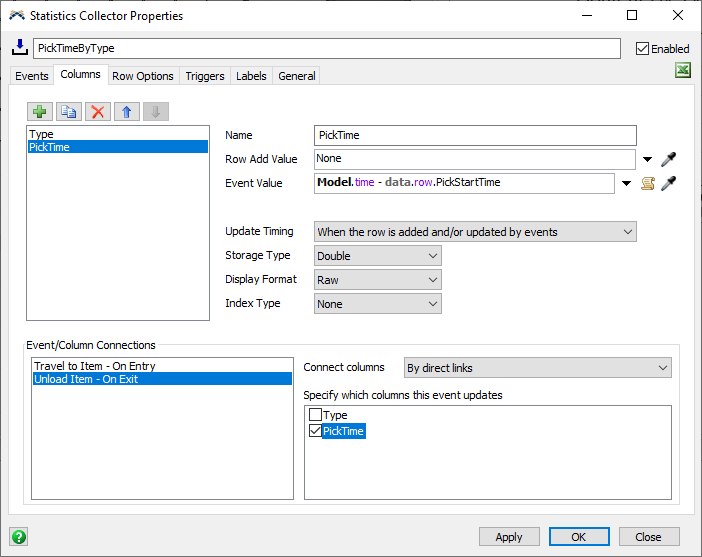This screenshot has height=557, width=702.
Task: Check the Type column checkbox
Action: 316,415
